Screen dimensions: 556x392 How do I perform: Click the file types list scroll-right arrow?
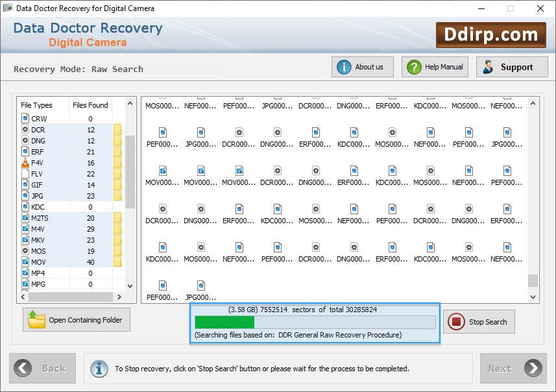point(119,297)
